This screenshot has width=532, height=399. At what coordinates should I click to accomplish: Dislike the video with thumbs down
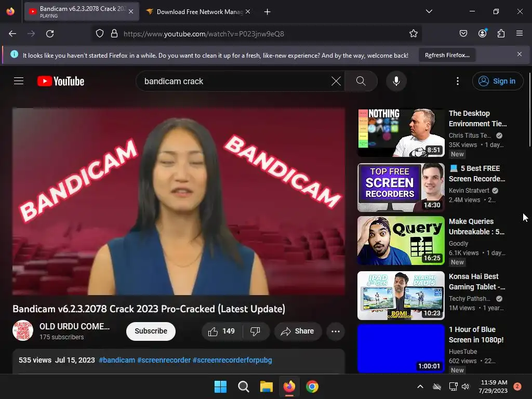click(255, 331)
